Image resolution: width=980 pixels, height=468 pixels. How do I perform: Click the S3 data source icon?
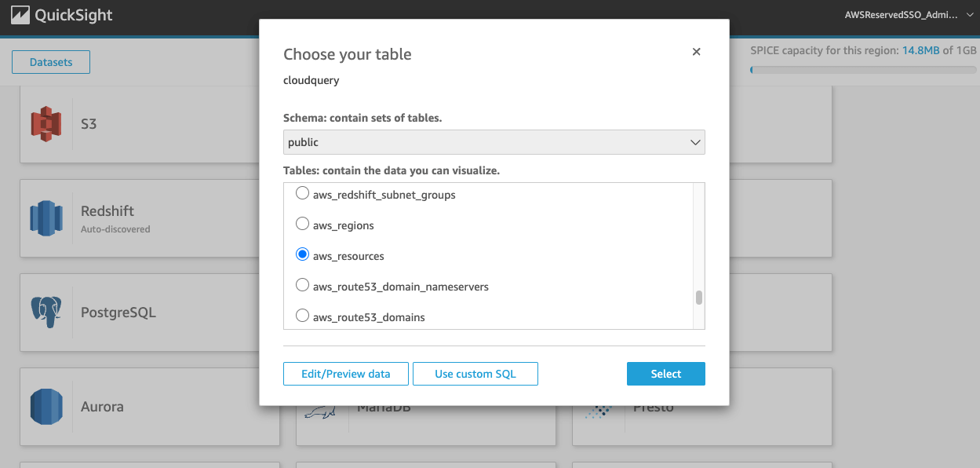[x=46, y=124]
